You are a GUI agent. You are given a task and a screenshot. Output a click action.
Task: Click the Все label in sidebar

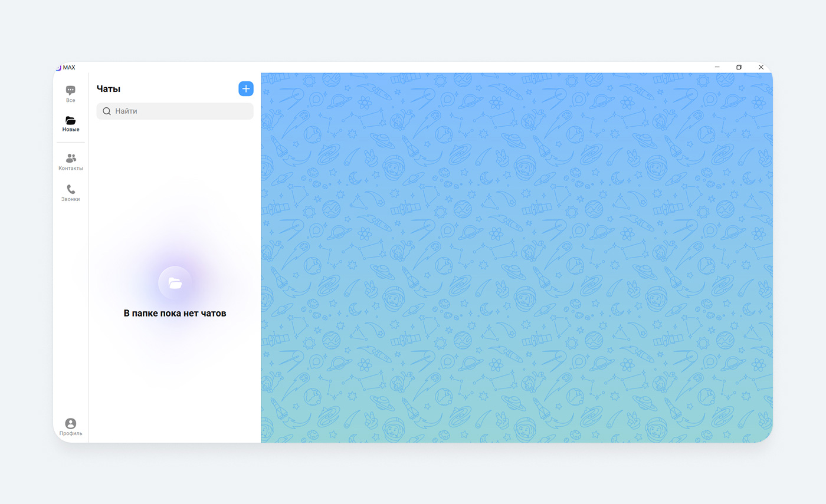71,101
